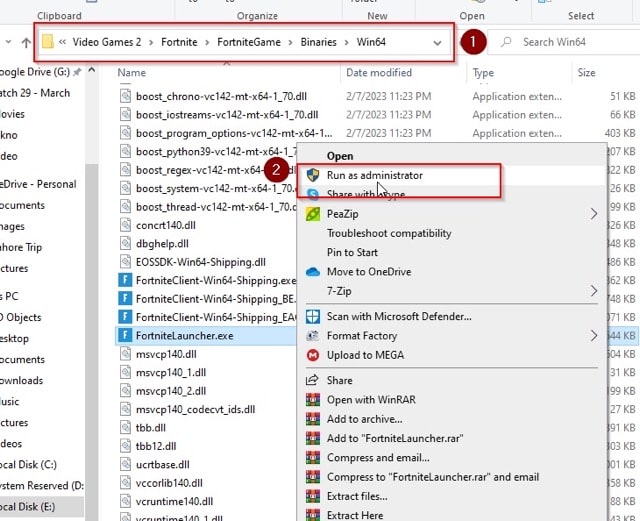Open the address bar history dropdown chevron
The width and height of the screenshot is (640, 521).
tap(437, 42)
